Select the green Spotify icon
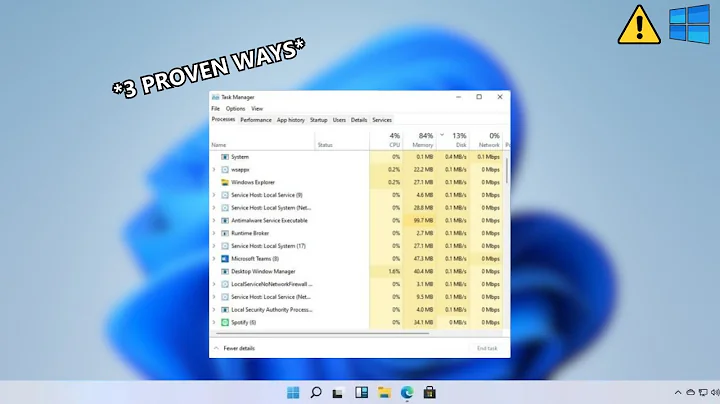Viewport: 720px width, 404px height. point(225,323)
